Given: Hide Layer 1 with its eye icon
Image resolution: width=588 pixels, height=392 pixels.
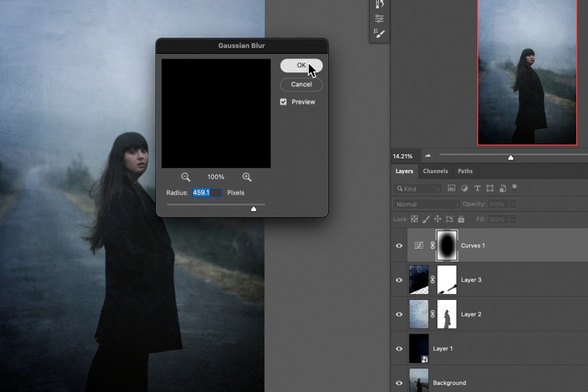Looking at the screenshot, I should pyautogui.click(x=399, y=348).
